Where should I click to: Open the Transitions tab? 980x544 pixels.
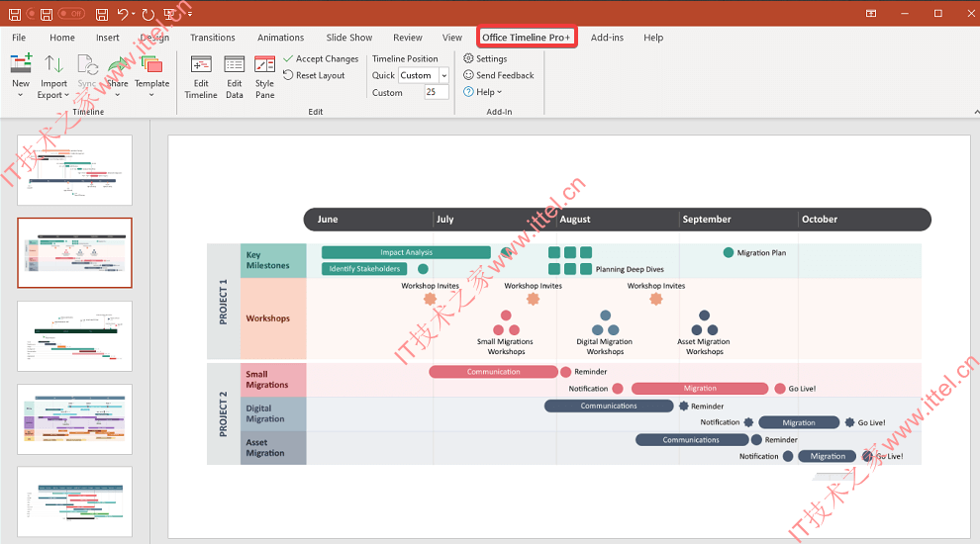click(213, 38)
